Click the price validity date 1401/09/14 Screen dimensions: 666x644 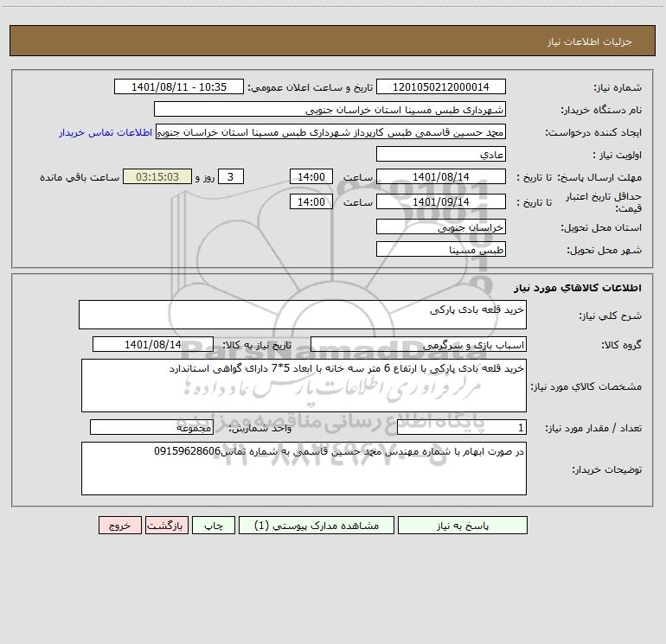(x=441, y=201)
